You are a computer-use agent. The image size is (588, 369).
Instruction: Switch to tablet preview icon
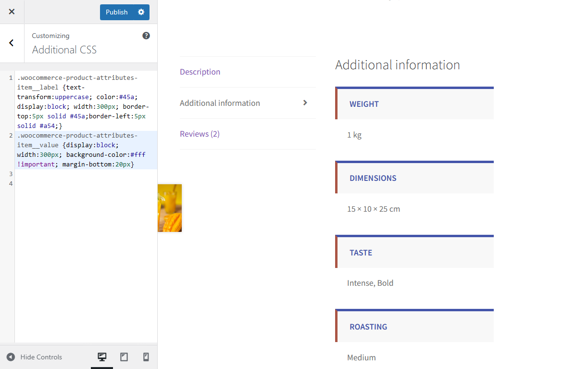[124, 357]
